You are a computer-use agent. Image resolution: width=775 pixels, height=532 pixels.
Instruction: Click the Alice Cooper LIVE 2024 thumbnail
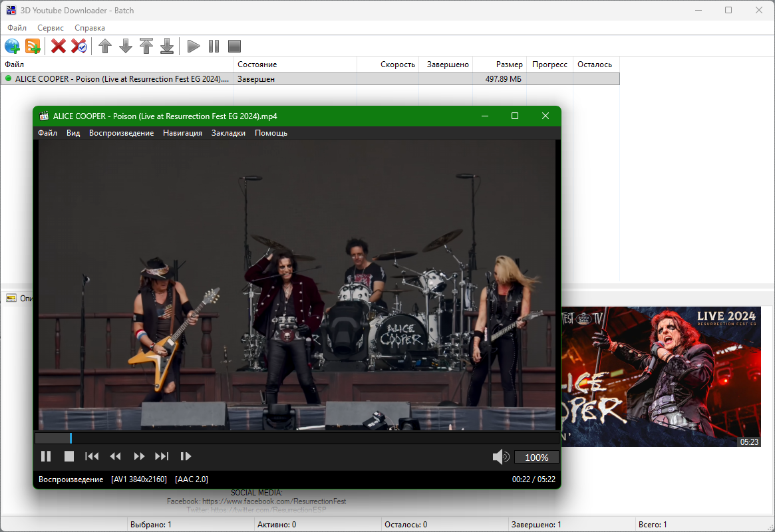661,376
